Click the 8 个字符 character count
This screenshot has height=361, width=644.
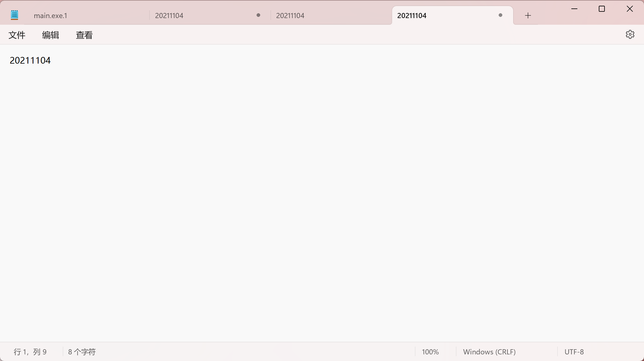[x=82, y=352]
